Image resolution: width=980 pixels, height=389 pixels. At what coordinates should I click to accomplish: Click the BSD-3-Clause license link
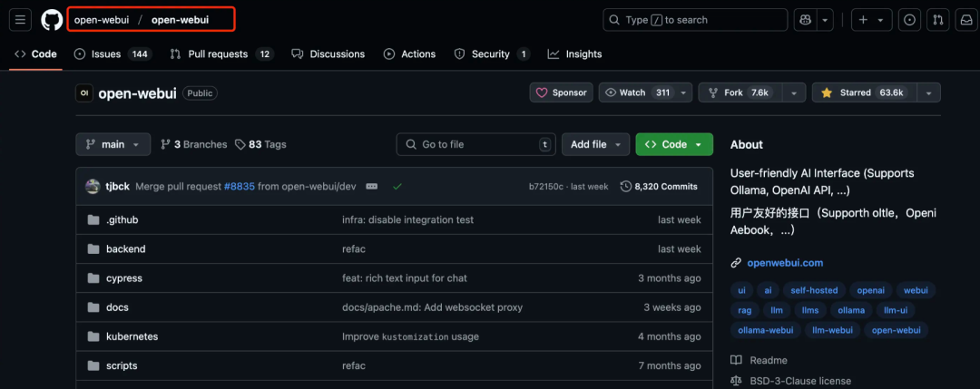[799, 381]
